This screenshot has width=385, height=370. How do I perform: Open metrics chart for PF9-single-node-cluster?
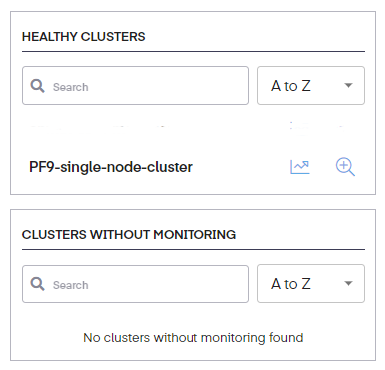(x=300, y=167)
